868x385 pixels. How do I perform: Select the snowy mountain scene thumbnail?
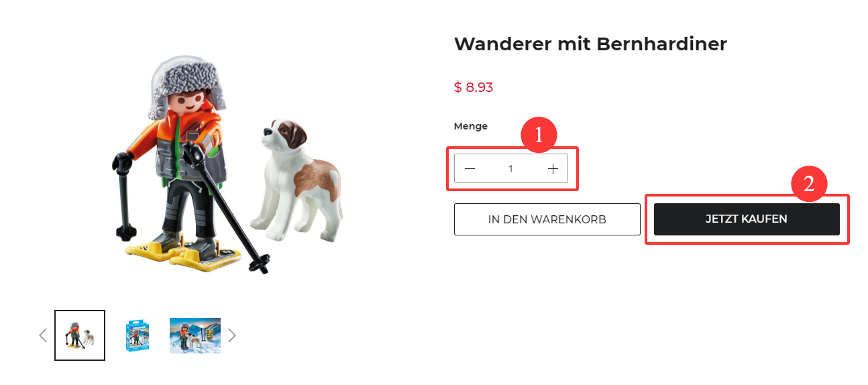point(195,335)
